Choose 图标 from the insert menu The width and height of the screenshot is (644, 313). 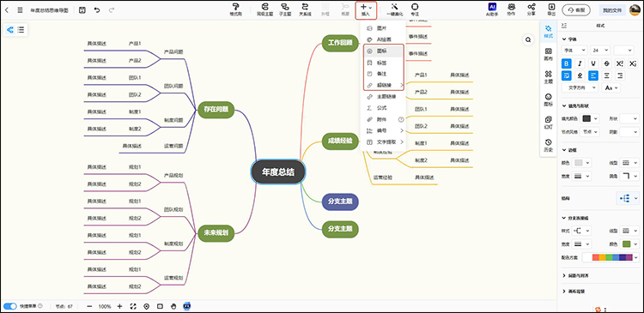pos(381,51)
